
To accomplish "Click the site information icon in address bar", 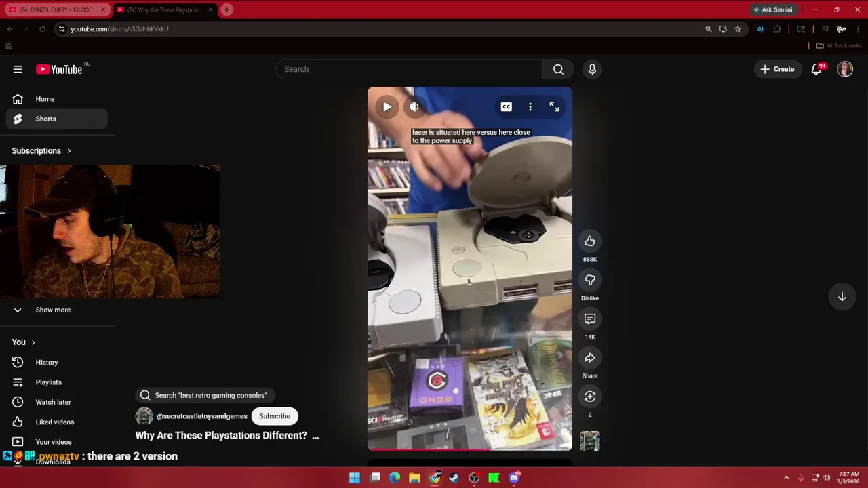I will (62, 29).
